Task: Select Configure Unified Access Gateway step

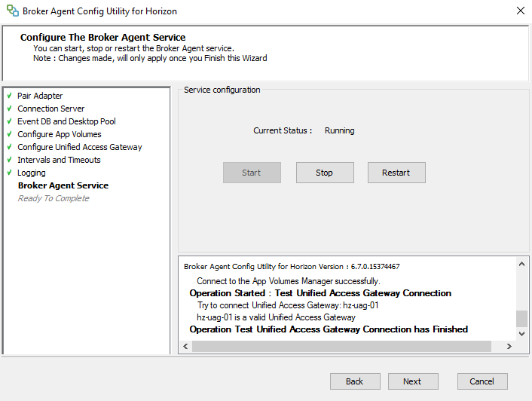Action: pyautogui.click(x=79, y=147)
